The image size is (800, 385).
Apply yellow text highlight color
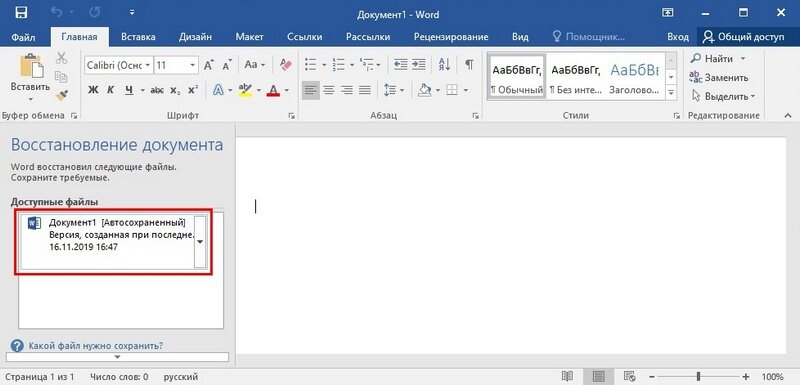click(x=245, y=90)
